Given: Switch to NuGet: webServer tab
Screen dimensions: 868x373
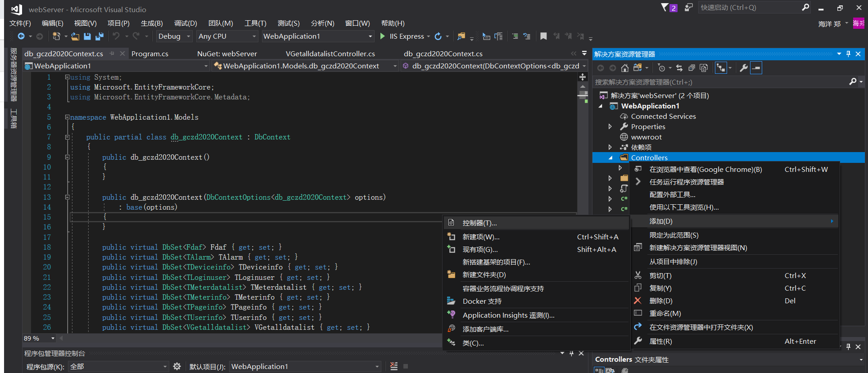Looking at the screenshot, I should point(227,54).
